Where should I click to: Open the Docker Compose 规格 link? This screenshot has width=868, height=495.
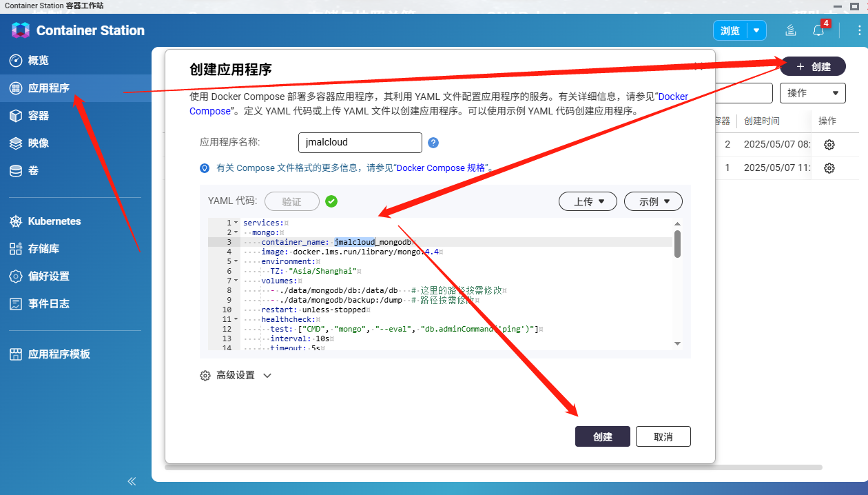441,168
